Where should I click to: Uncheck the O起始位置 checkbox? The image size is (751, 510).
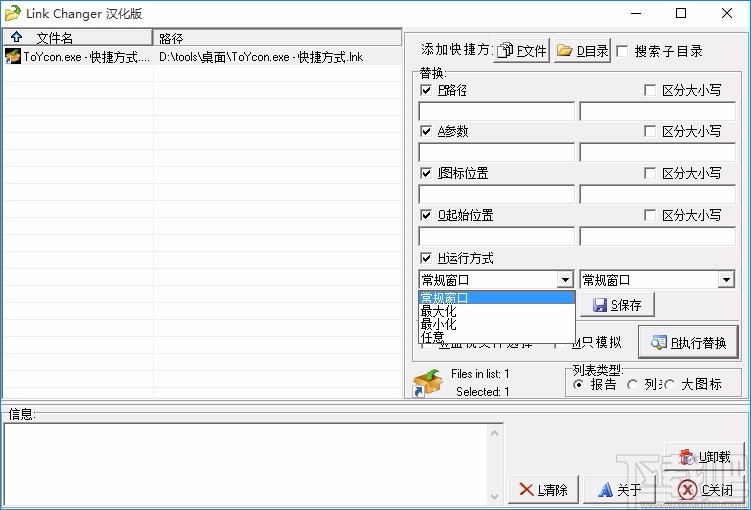pyautogui.click(x=426, y=215)
